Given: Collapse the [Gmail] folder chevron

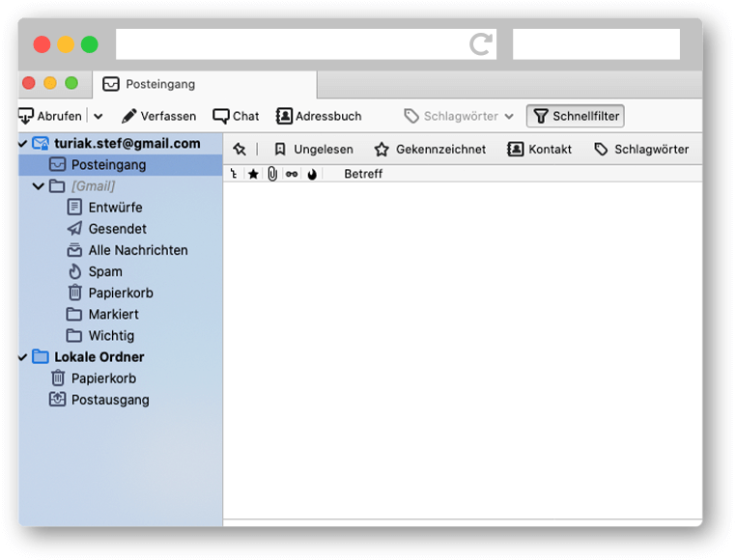Looking at the screenshot, I should (x=39, y=186).
